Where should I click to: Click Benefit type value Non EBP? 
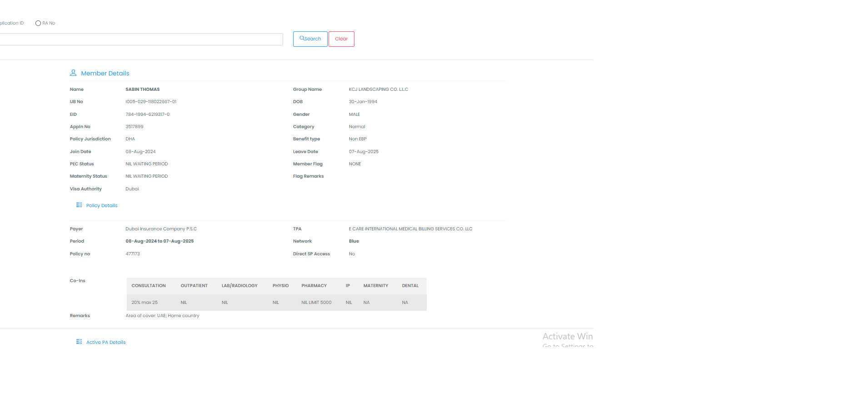pyautogui.click(x=358, y=139)
